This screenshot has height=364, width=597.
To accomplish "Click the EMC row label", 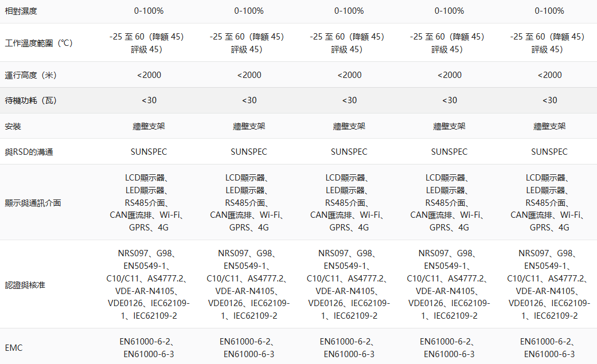I will (14, 347).
